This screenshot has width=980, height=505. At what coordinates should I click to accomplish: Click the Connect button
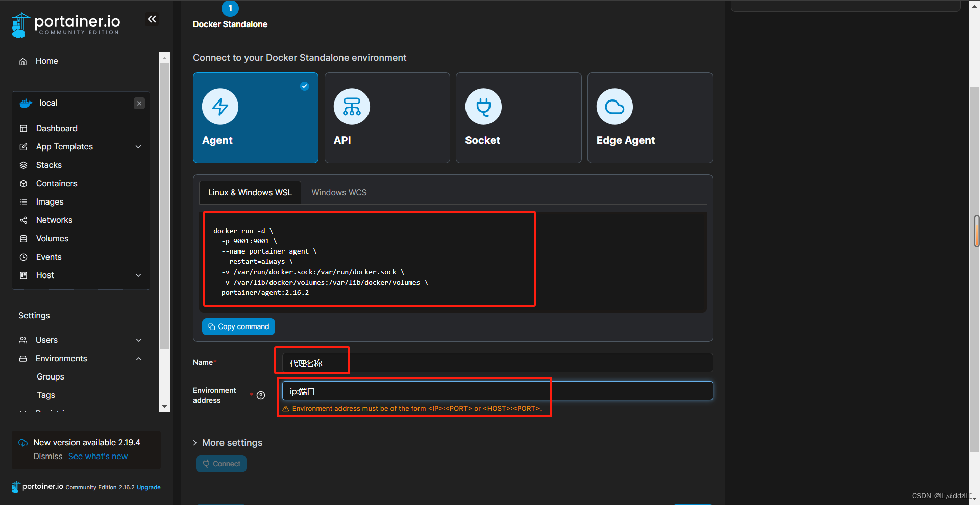[x=222, y=464]
